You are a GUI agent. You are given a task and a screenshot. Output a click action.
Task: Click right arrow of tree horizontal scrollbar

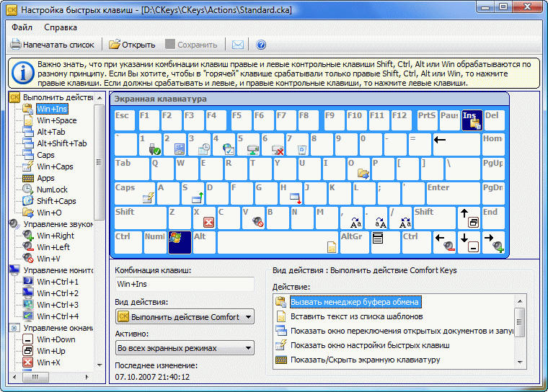(87, 377)
